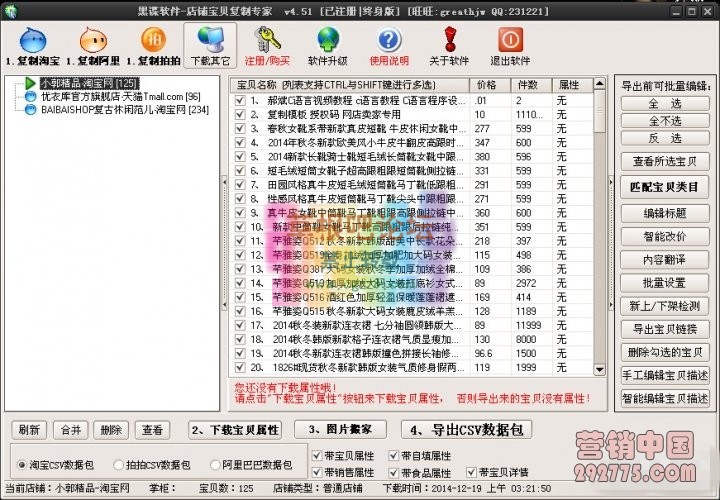Click 删除勾选的宝贝 button
Image resolution: width=720 pixels, height=500 pixels.
click(664, 352)
